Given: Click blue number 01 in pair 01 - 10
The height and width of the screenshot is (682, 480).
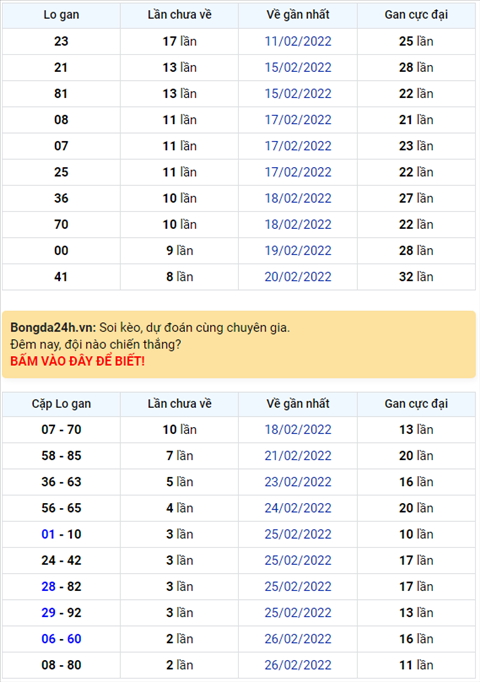Looking at the screenshot, I should 48,534.
